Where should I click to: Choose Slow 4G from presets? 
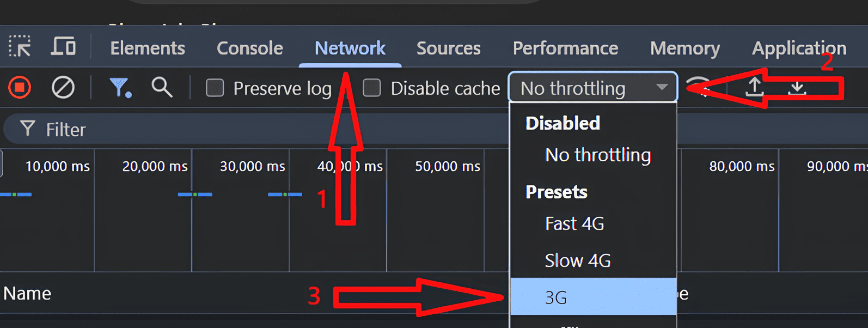578,260
